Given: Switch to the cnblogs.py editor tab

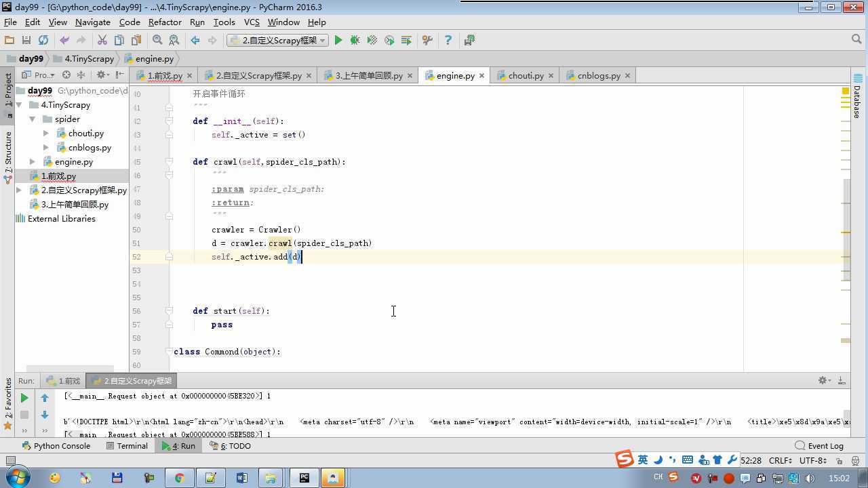Looking at the screenshot, I should (x=598, y=75).
